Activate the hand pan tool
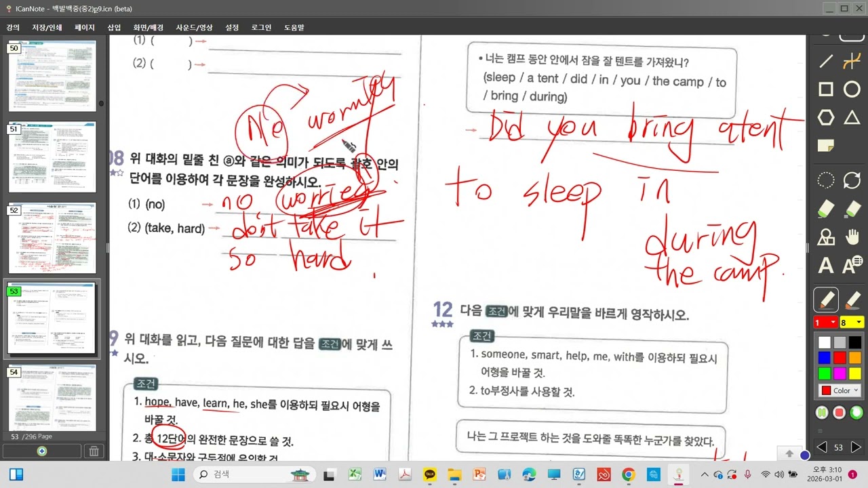Screen dimensions: 868x488 pos(852,237)
